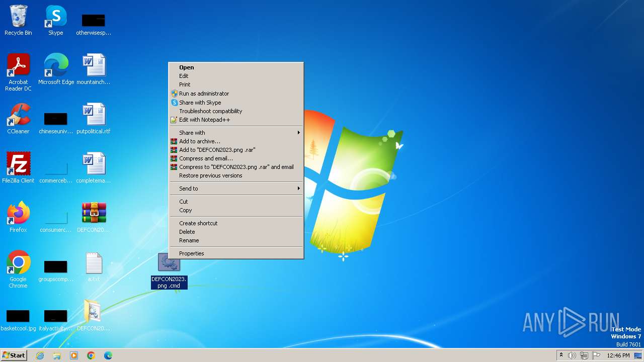Open Edge from the taskbar

(108, 355)
